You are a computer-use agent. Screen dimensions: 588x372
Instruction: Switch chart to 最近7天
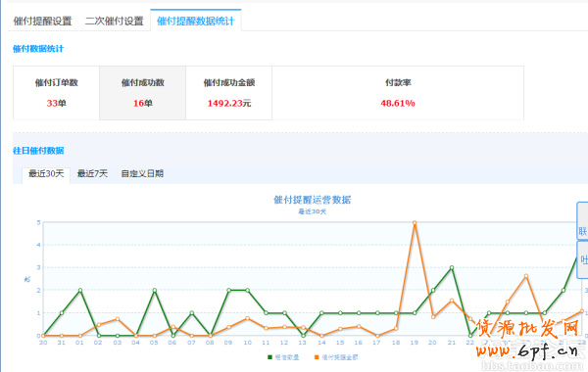coord(92,174)
